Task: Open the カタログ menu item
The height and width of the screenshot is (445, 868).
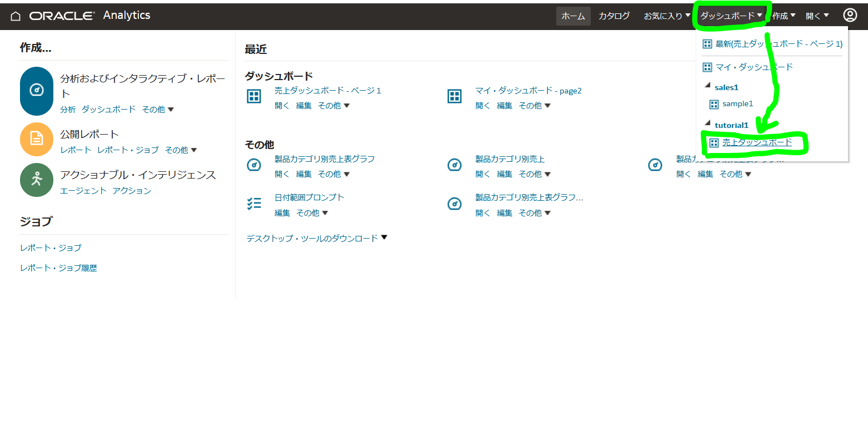Action: pos(614,16)
